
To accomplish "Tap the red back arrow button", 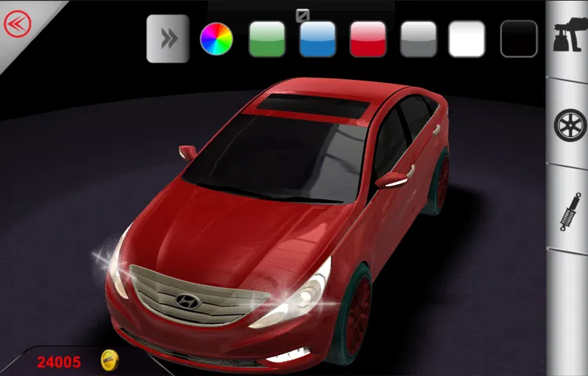I will click(x=16, y=24).
